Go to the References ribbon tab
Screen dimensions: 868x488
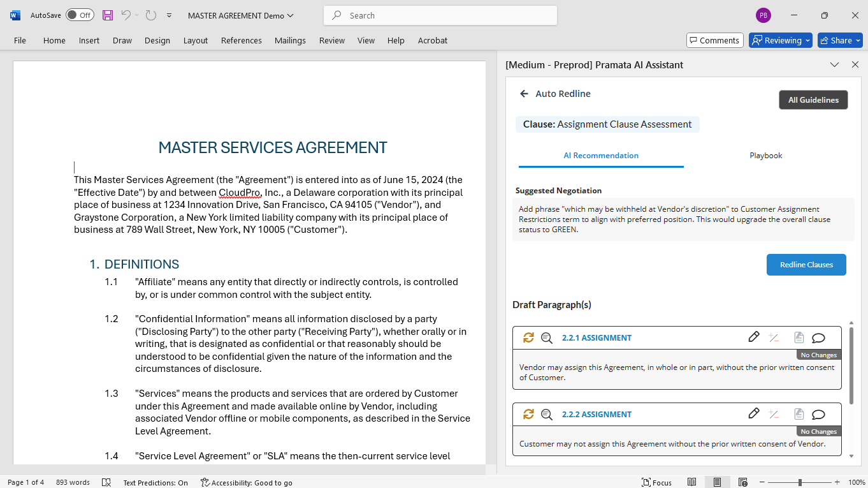click(x=242, y=40)
